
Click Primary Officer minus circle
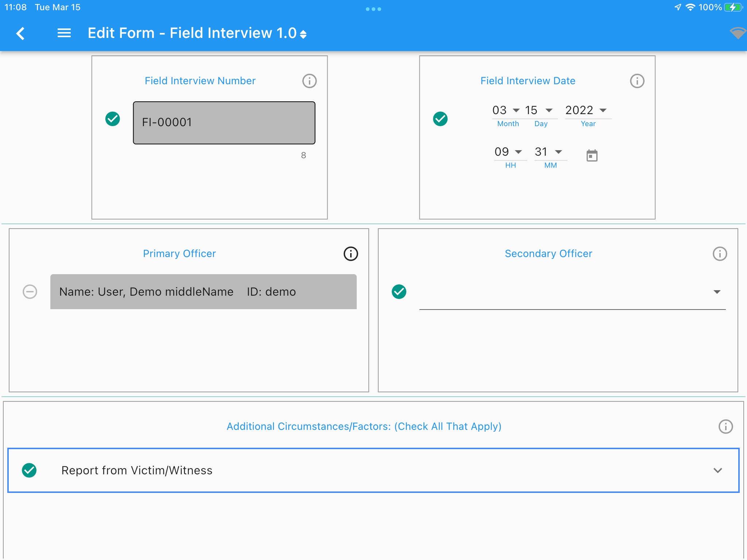pyautogui.click(x=30, y=292)
